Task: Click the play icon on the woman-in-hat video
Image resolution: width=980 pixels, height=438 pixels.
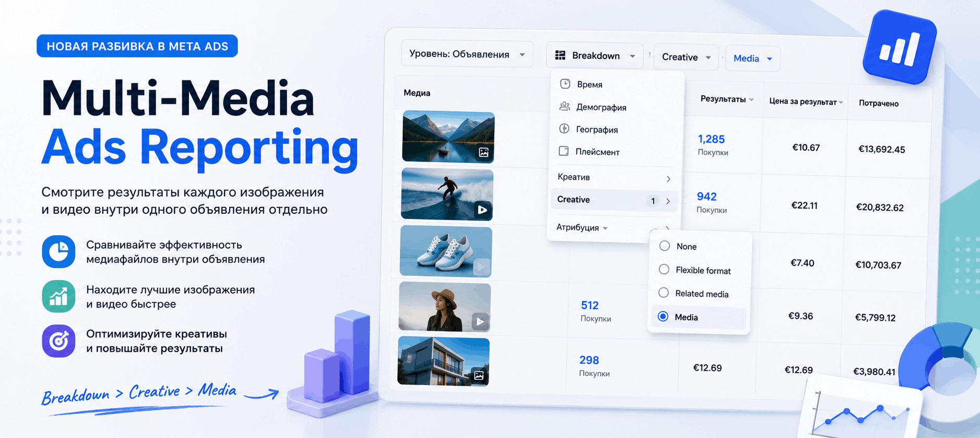Action: pyautogui.click(x=480, y=321)
